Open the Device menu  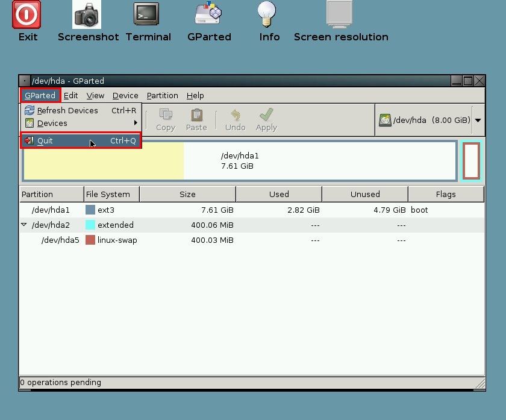(x=125, y=96)
